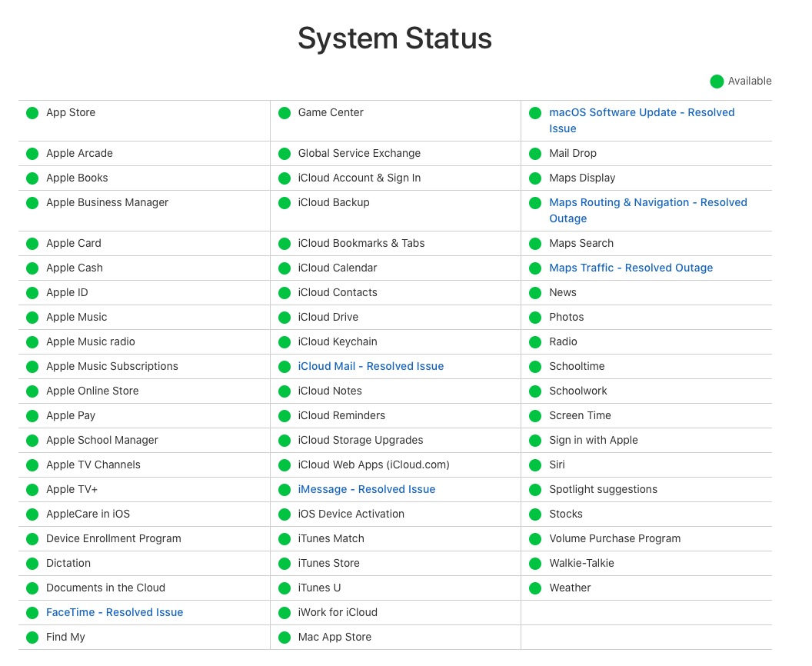View the iMessage Resolved Issue details
Viewport: 812px width, 666px height.
point(367,490)
